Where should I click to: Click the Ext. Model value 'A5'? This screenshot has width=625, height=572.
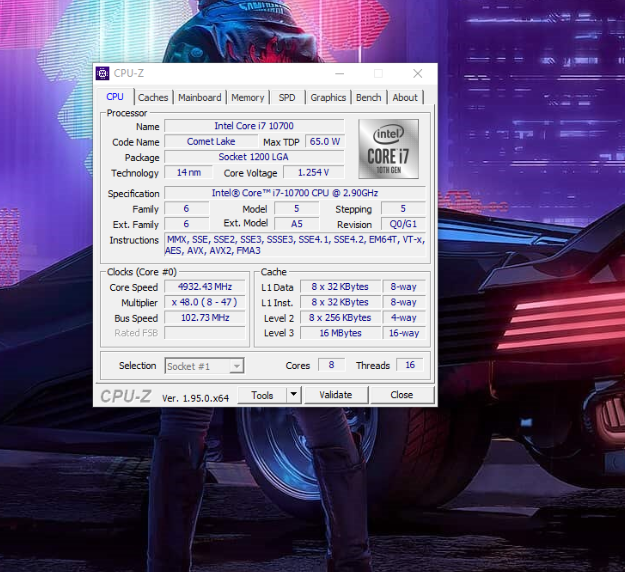pos(297,224)
